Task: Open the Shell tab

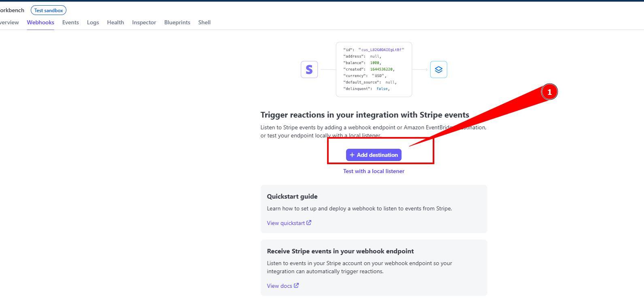Action: click(204, 22)
